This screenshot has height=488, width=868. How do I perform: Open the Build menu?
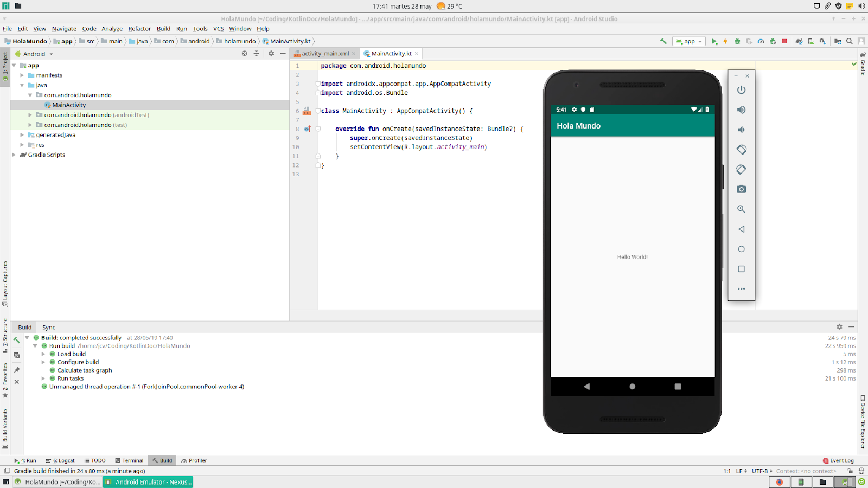(x=163, y=29)
